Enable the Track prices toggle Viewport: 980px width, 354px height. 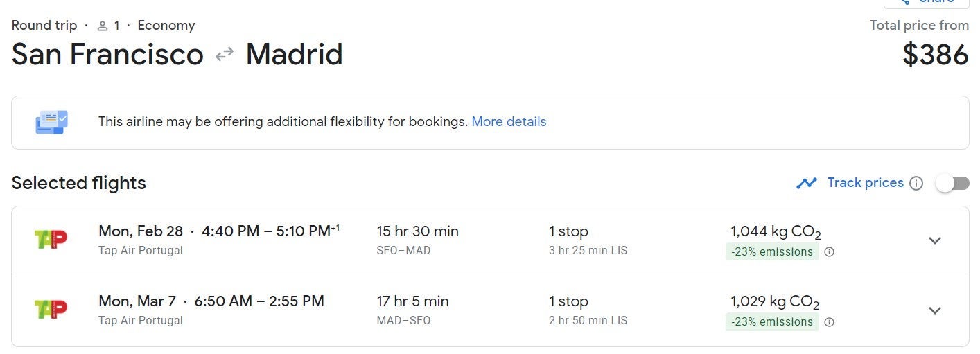click(x=952, y=183)
